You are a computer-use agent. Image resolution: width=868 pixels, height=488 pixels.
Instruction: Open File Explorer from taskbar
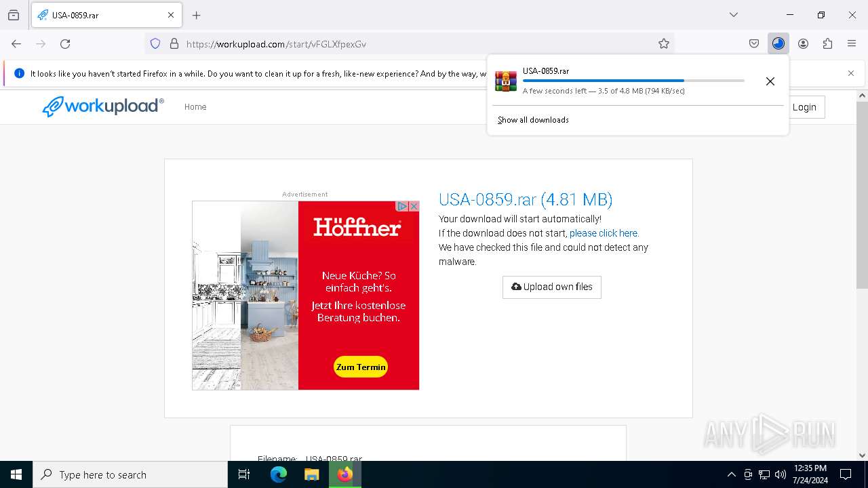click(x=311, y=474)
